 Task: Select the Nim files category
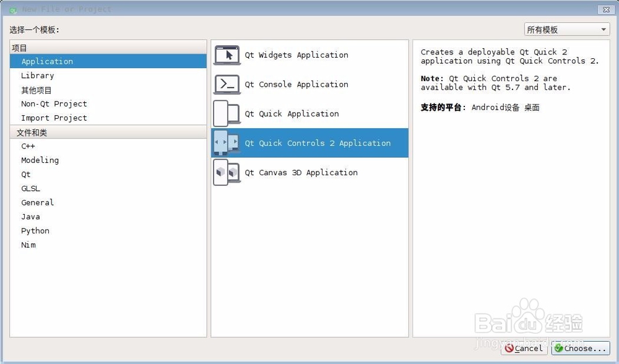pyautogui.click(x=108, y=245)
